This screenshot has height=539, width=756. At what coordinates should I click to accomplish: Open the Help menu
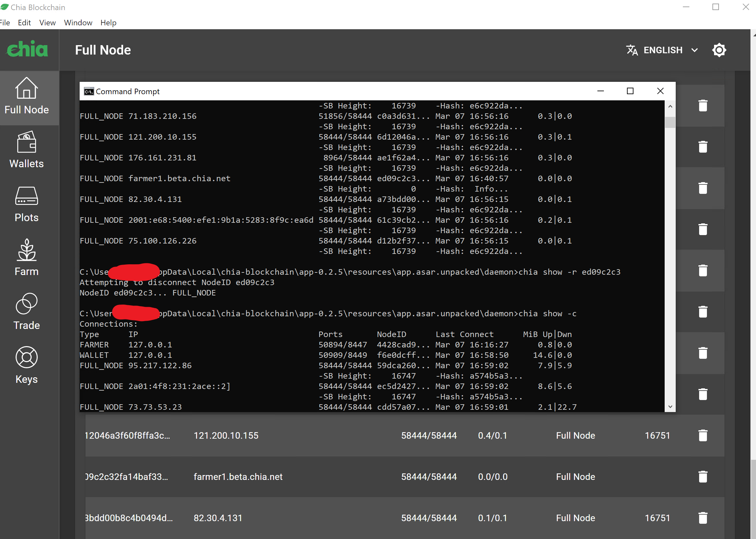coord(108,23)
